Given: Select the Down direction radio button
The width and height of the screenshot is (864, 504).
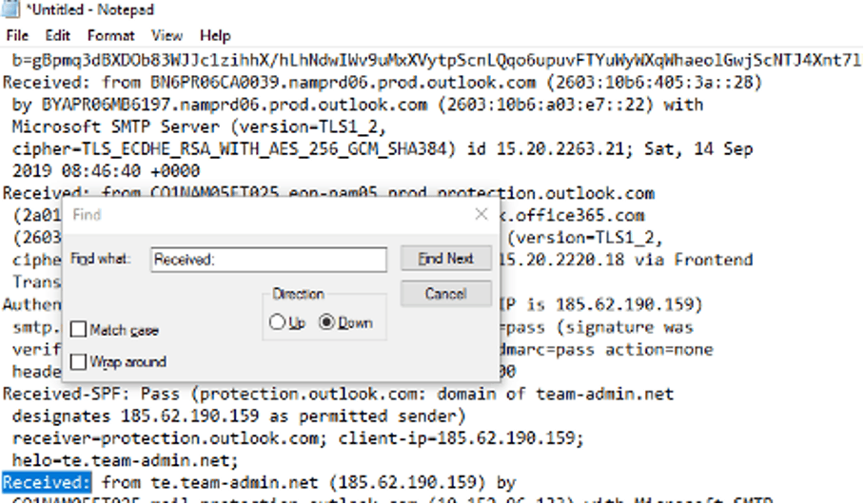Looking at the screenshot, I should coord(326,322).
